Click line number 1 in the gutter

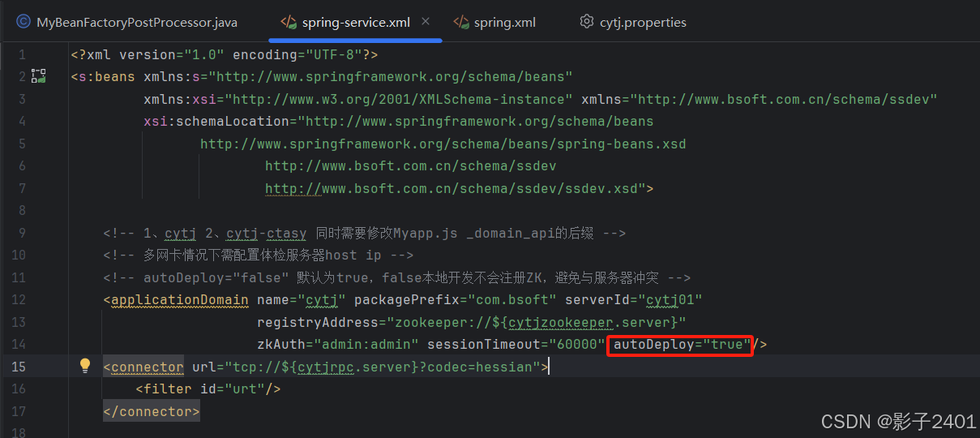tap(22, 55)
